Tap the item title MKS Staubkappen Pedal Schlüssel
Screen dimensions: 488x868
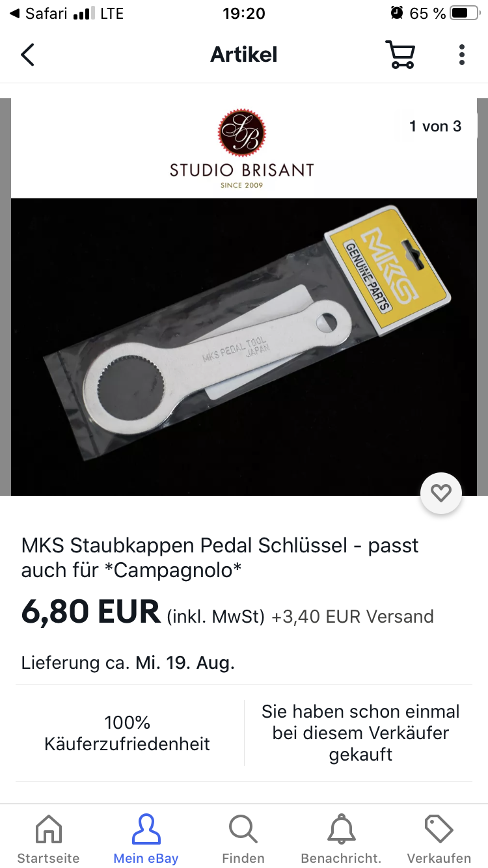tap(220, 558)
